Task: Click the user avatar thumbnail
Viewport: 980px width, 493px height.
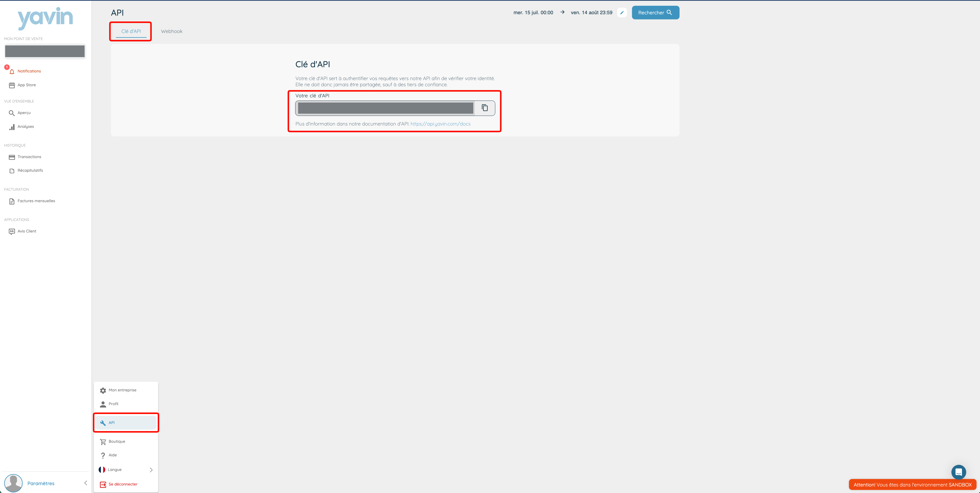Action: (13, 483)
